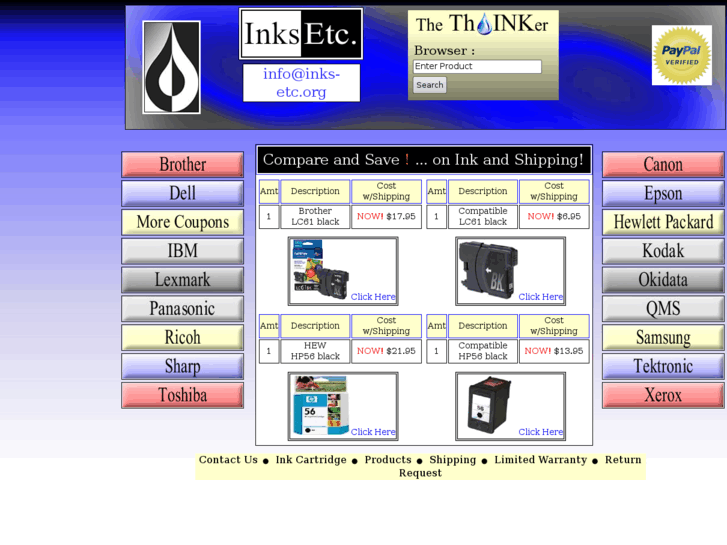Click the PayPal Verified seal
This screenshot has width=727, height=545.
coord(682,55)
